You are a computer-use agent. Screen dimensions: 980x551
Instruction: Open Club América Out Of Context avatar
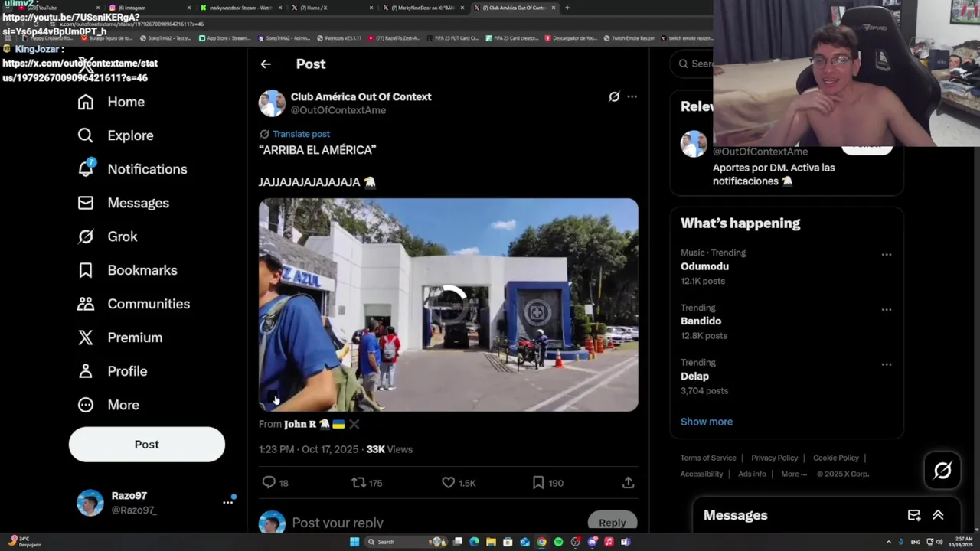tap(272, 103)
